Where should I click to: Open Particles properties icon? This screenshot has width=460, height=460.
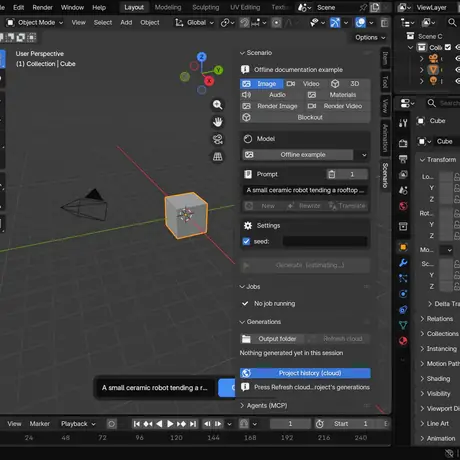coord(403,278)
